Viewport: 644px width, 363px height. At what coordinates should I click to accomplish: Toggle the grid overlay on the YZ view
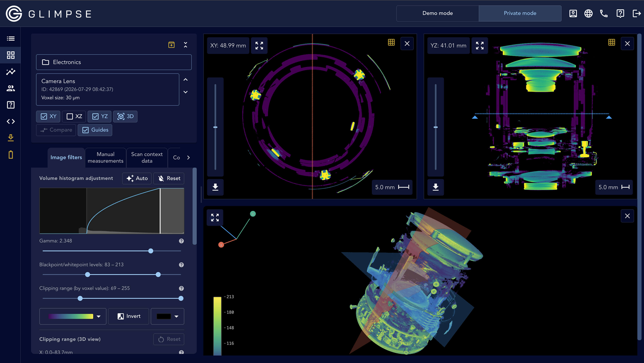(611, 42)
